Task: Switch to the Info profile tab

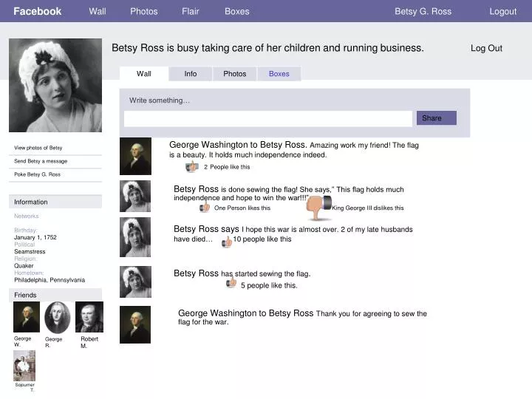Action: click(191, 74)
